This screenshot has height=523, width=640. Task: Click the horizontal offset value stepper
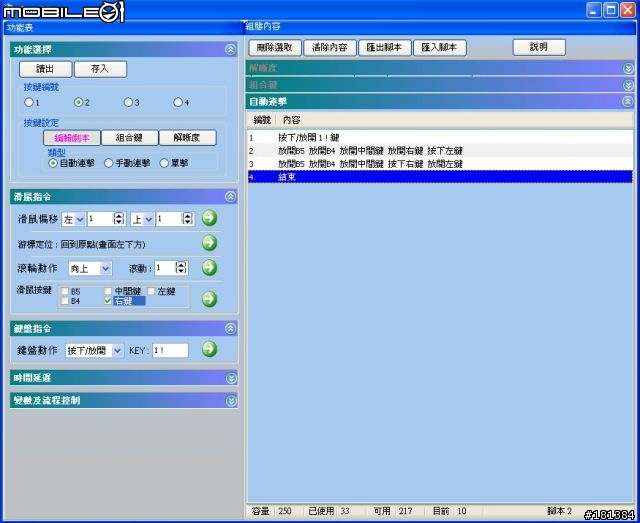point(119,219)
